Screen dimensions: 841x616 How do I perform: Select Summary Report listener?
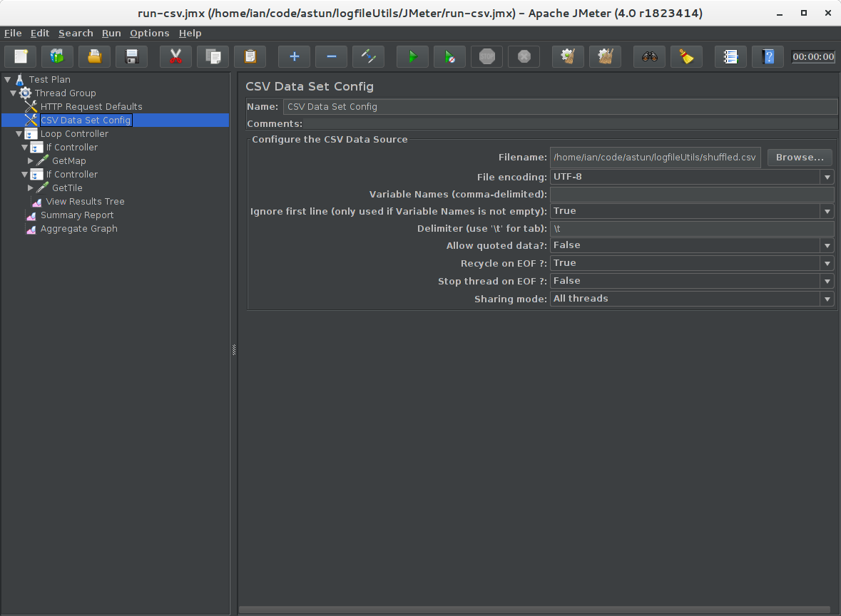(77, 215)
